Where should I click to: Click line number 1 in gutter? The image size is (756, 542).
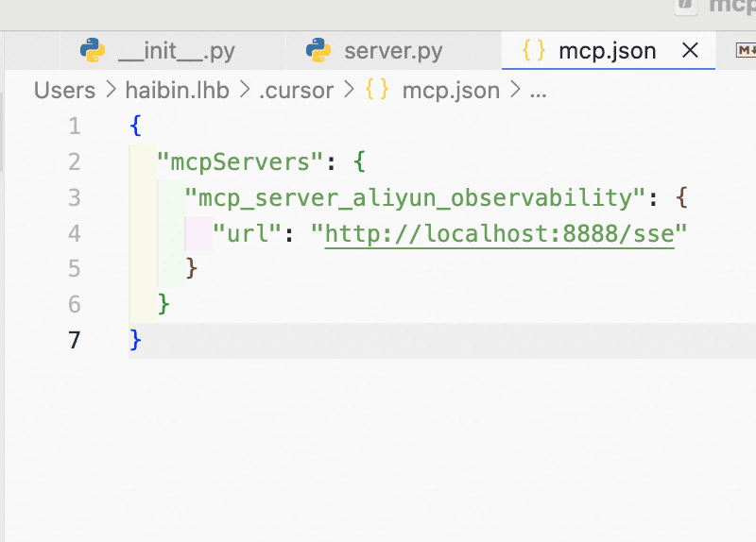75,127
